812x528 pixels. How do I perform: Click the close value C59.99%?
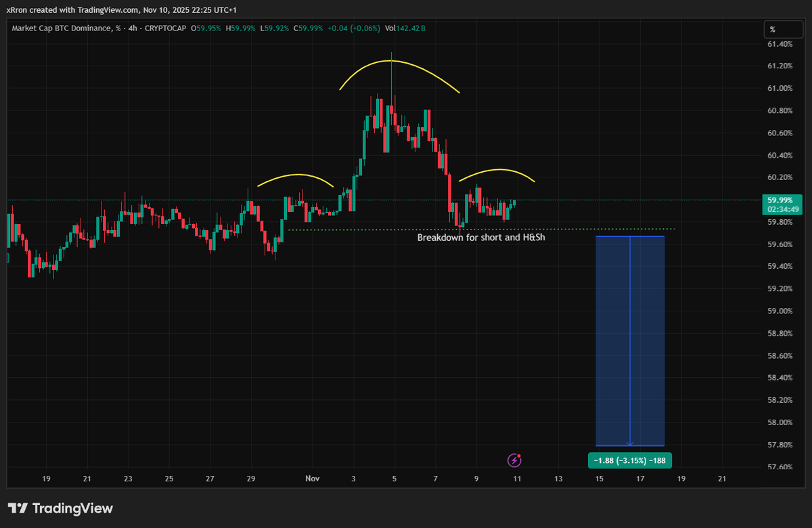point(308,28)
